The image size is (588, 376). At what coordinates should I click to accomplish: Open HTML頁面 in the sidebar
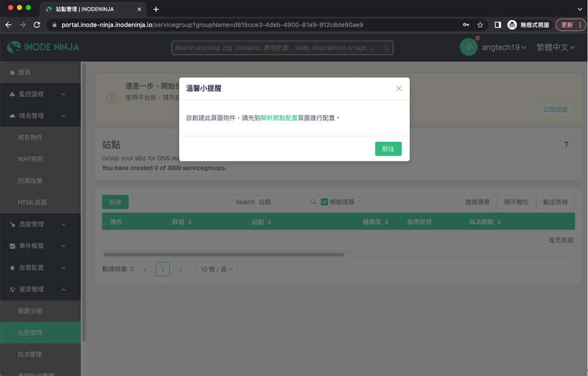coord(40,203)
